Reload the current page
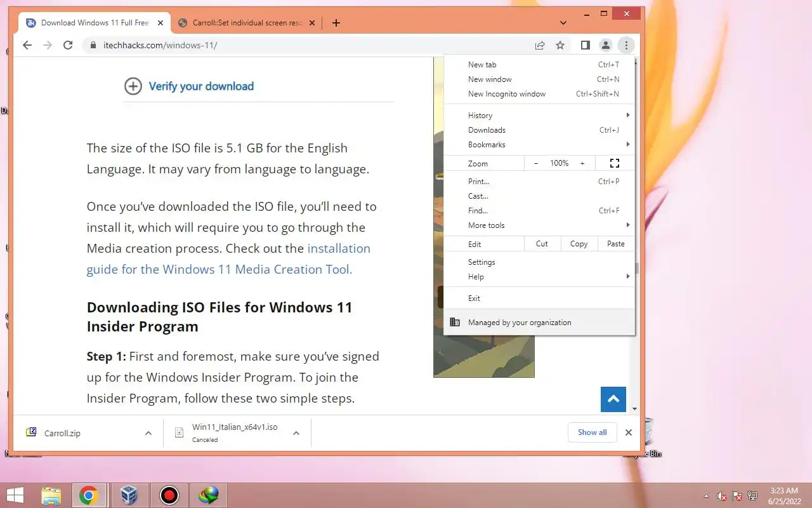This screenshot has height=508, width=812. point(69,45)
